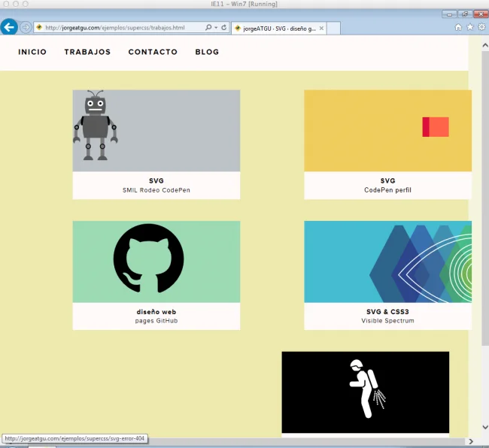Click the SMIL Rodeo CodePen caption
The image size is (489, 448).
[x=156, y=190]
